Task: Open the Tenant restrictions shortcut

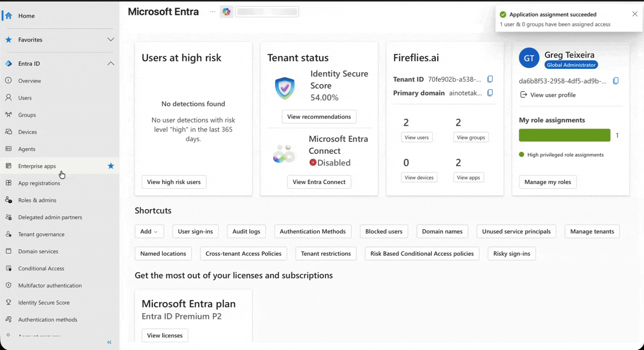Action: click(x=326, y=253)
